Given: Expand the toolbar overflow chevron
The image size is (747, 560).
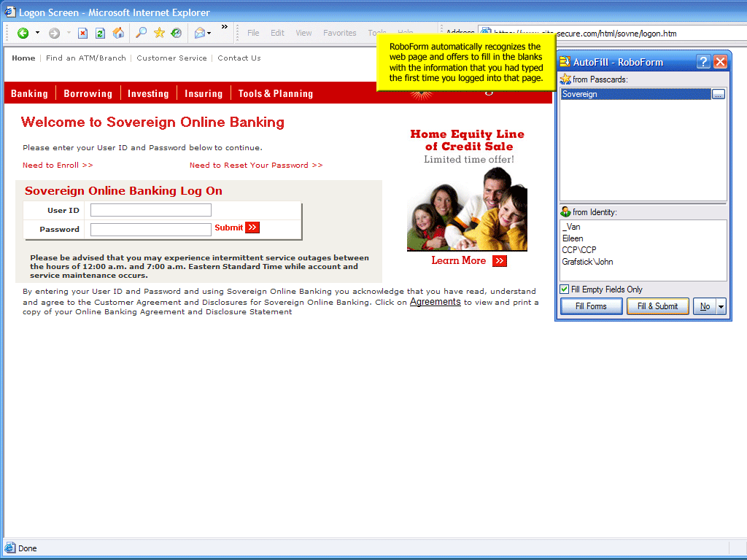Looking at the screenshot, I should 225,28.
